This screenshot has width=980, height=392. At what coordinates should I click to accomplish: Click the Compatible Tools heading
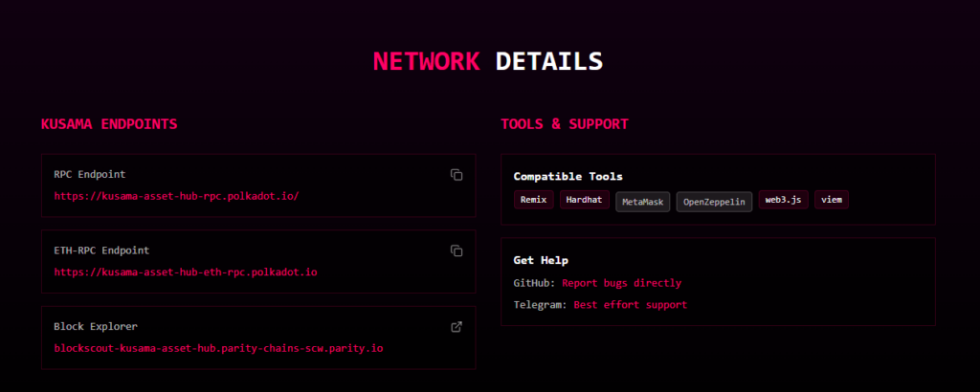pos(568,177)
